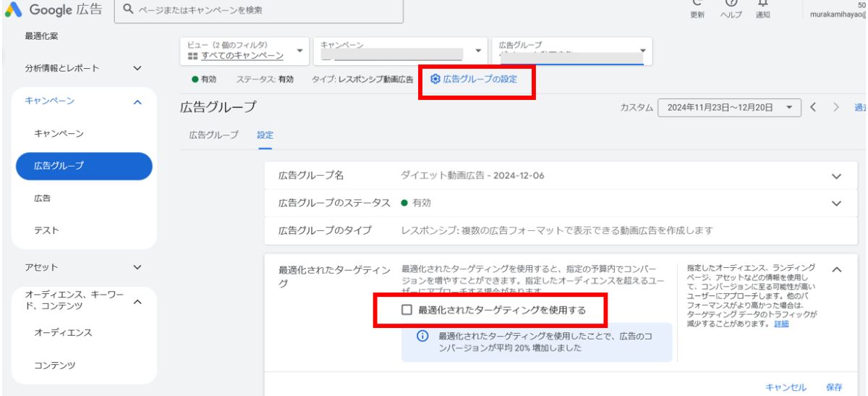Viewport: 868px width, 396px height.
Task: Open the キャンペーン selector dropdown
Action: pos(401,51)
